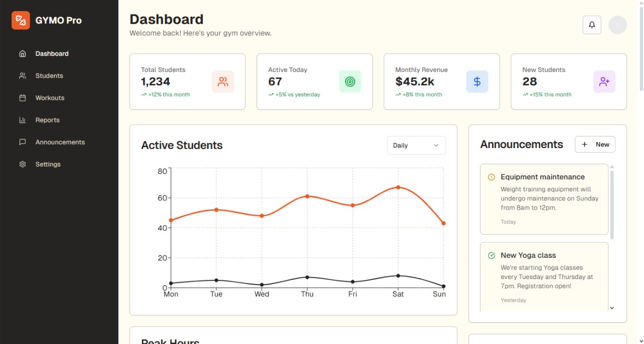The width and height of the screenshot is (644, 344).
Task: Open the Reports section
Action: point(59,120)
